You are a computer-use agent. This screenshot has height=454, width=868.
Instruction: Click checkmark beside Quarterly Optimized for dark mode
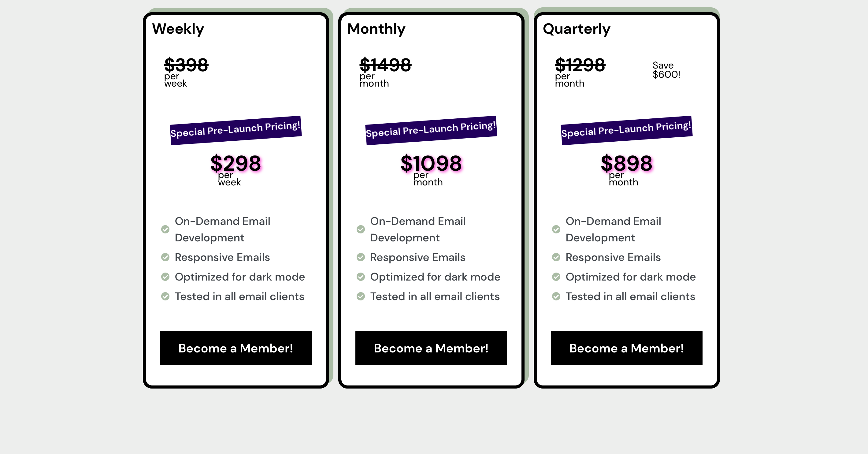[556, 277]
